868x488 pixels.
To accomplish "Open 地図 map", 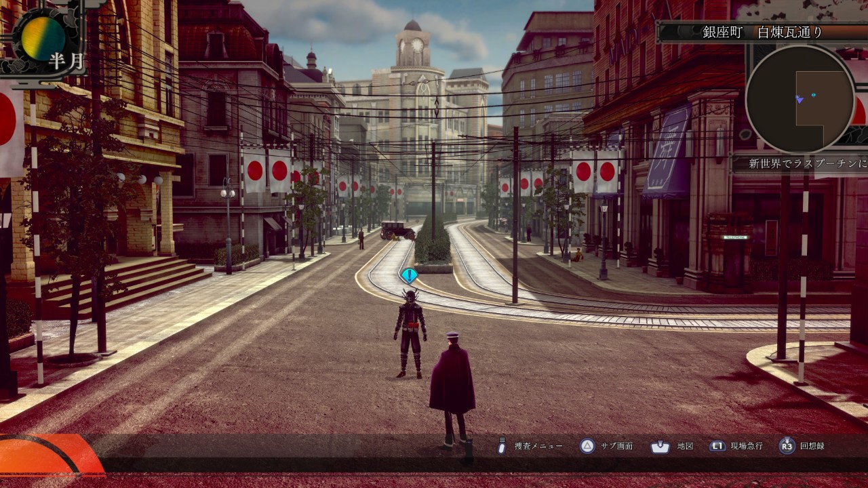I will click(685, 446).
